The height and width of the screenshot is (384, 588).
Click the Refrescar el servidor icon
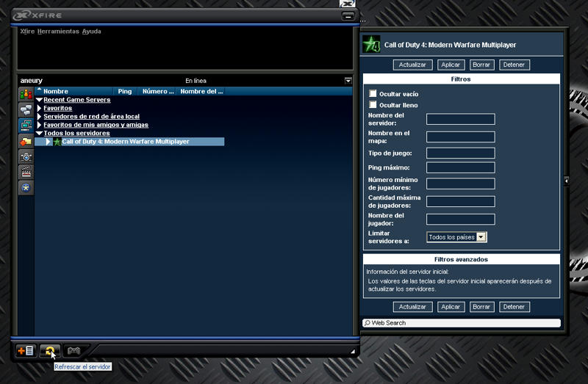[49, 351]
